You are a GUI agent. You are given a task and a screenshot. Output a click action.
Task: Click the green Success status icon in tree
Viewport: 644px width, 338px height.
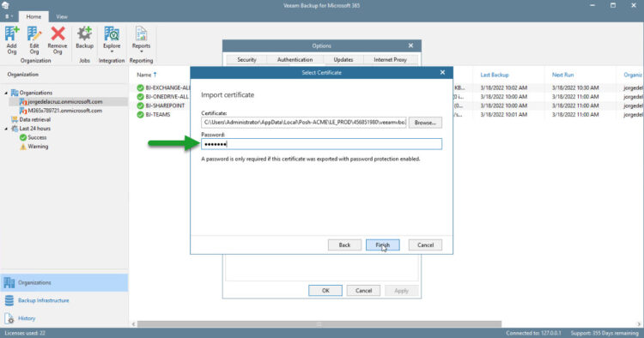[x=23, y=137]
